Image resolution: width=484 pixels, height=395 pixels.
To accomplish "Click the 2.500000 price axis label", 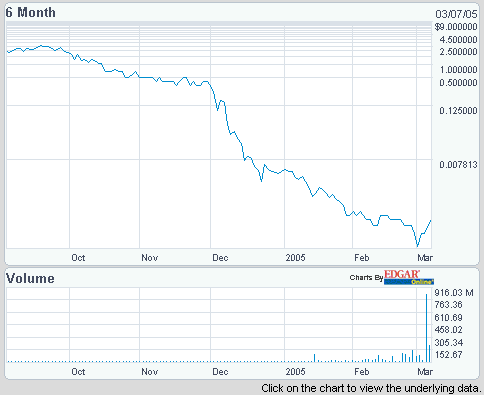I will [x=458, y=52].
